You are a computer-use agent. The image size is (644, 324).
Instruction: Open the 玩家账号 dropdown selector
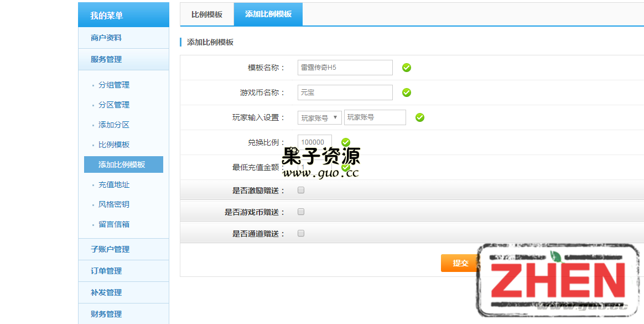click(x=319, y=117)
